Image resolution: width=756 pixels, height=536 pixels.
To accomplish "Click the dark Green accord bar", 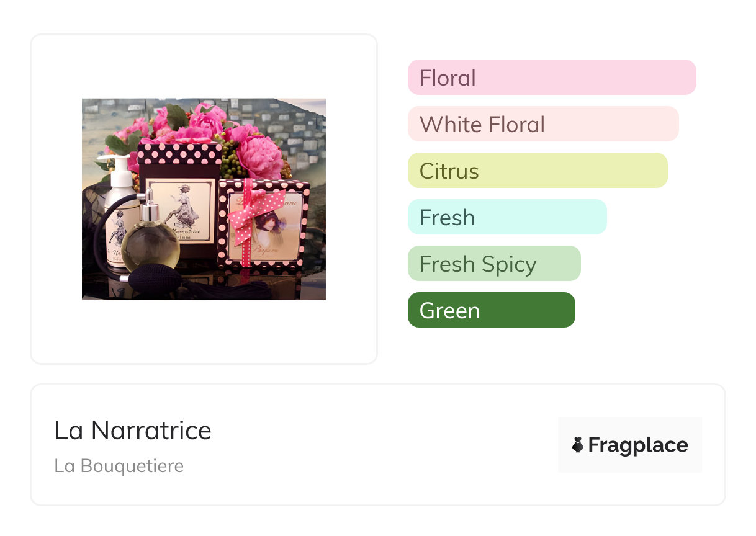I will point(491,310).
